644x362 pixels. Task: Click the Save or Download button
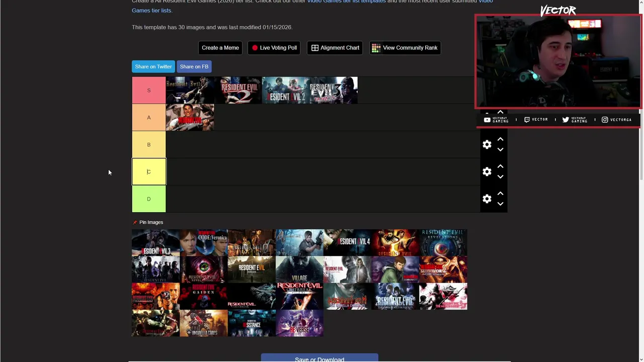click(319, 358)
